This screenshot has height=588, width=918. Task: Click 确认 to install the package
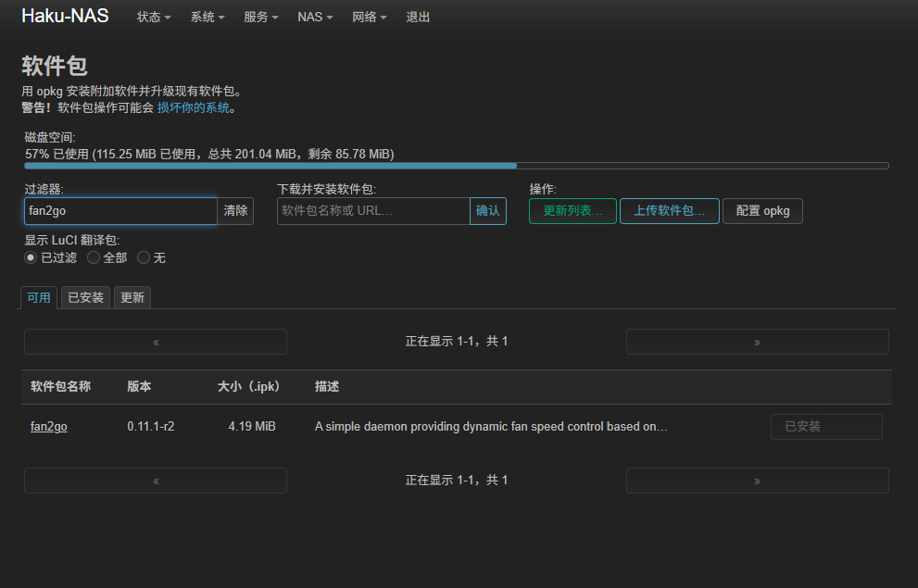tap(488, 211)
